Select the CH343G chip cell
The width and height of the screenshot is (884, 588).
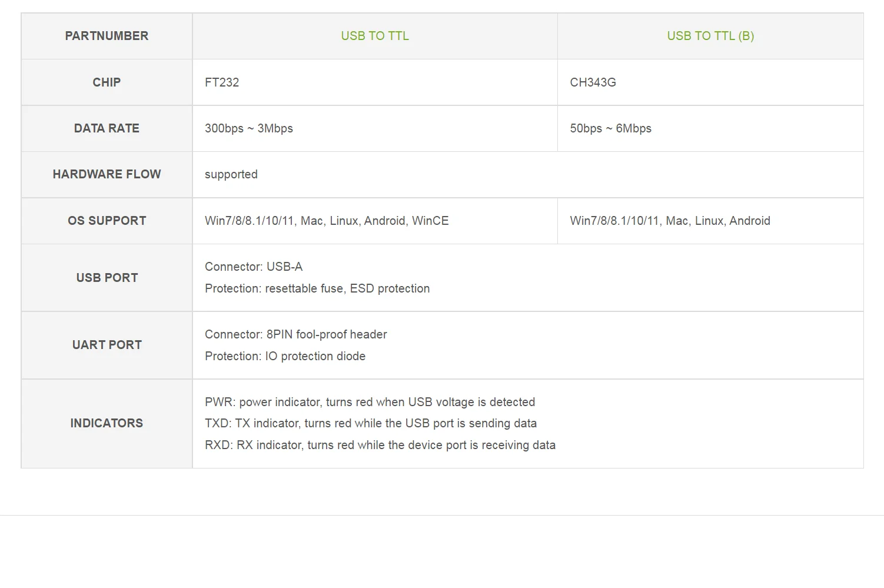click(710, 82)
